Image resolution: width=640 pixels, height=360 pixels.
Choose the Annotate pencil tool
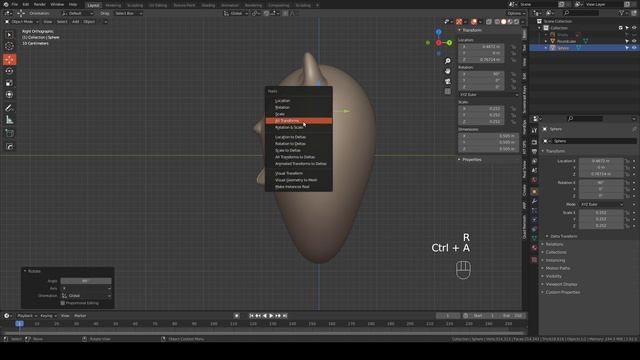click(x=9, y=108)
